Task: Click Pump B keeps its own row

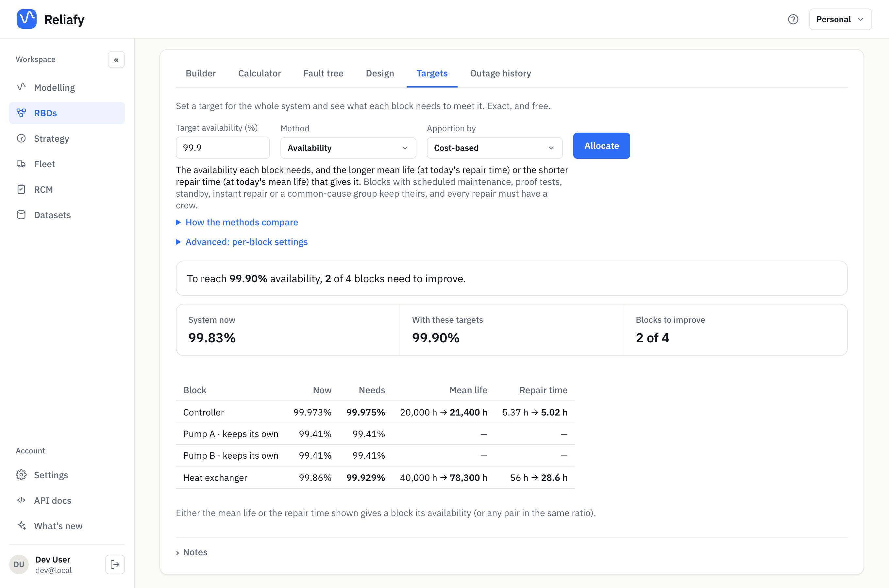Action: (375, 456)
